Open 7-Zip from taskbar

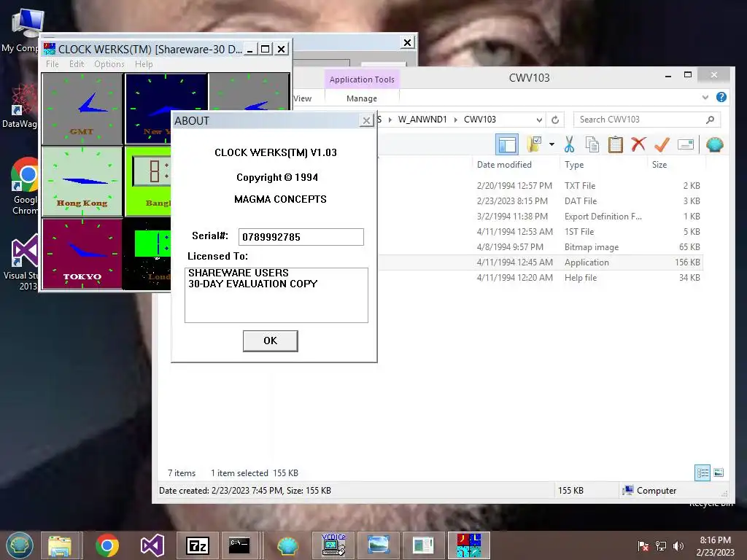click(x=197, y=545)
